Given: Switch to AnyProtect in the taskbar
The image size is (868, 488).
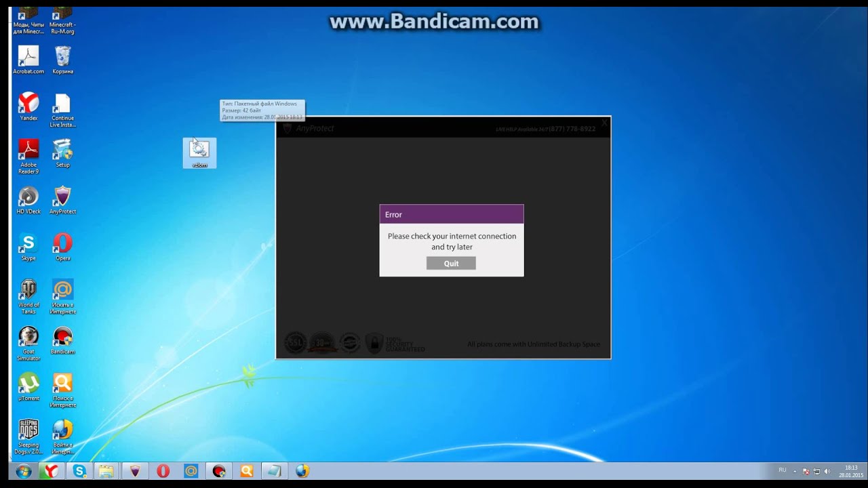Looking at the screenshot, I should click(x=135, y=471).
